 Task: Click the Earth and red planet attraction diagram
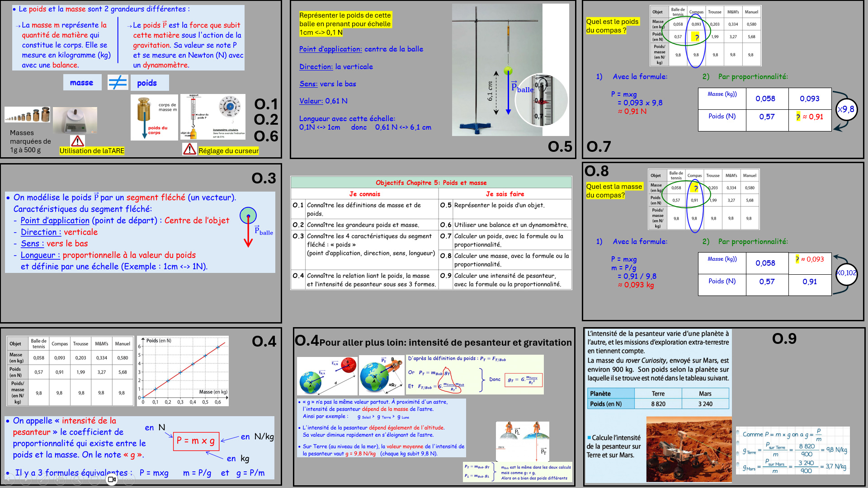pyautogui.click(x=327, y=375)
